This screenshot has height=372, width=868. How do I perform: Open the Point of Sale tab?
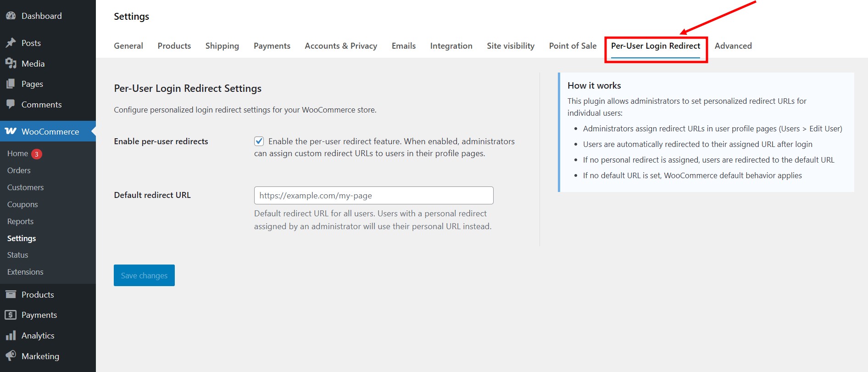coord(573,46)
